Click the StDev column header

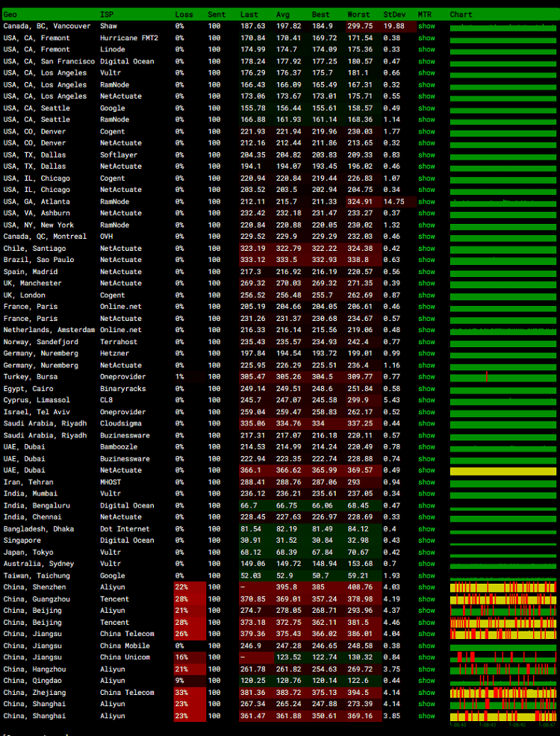(x=394, y=14)
